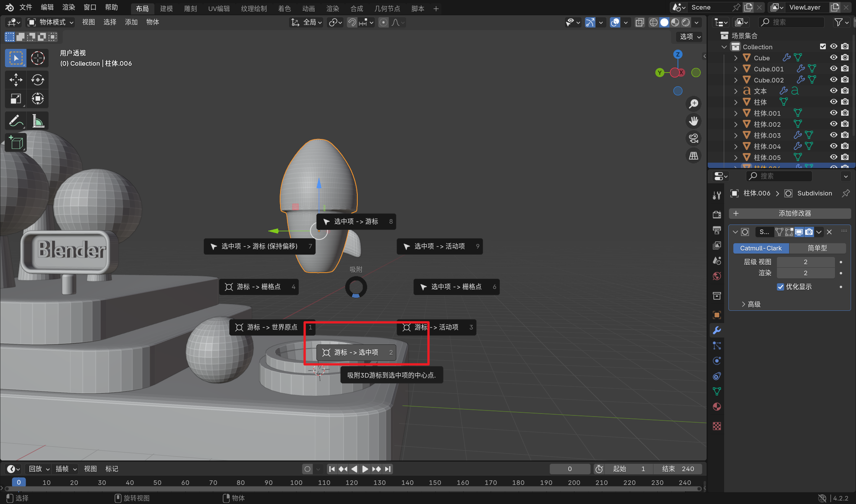
Task: Expand the 文本 item in outliner
Action: (x=736, y=91)
